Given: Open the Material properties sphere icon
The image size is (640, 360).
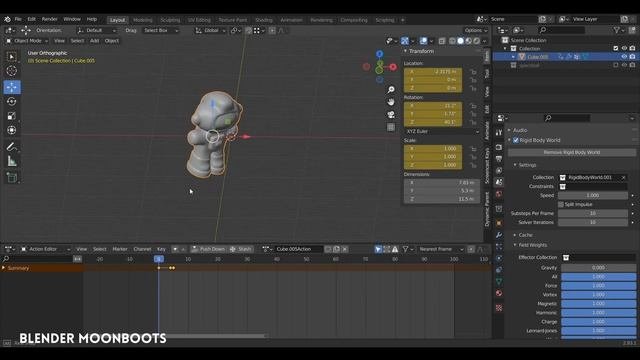Looking at the screenshot, I should (x=499, y=293).
